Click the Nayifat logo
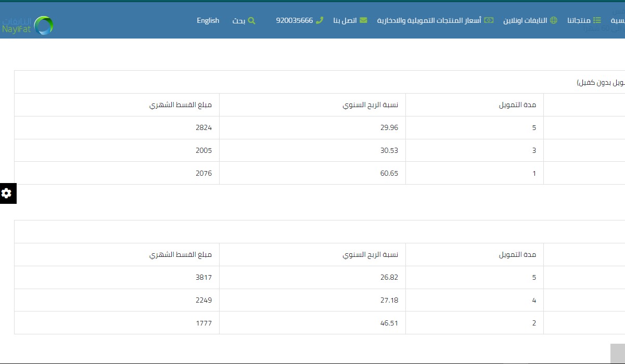The image size is (625, 364). pos(28,25)
